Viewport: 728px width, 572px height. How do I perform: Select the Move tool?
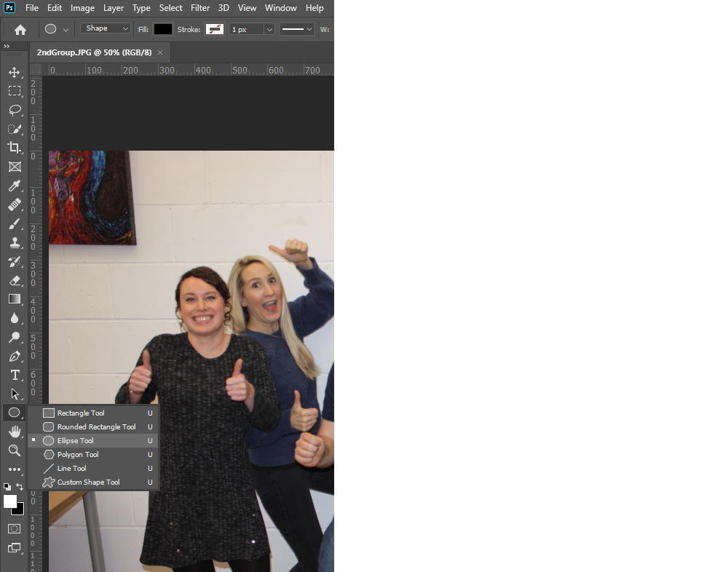[x=15, y=73]
